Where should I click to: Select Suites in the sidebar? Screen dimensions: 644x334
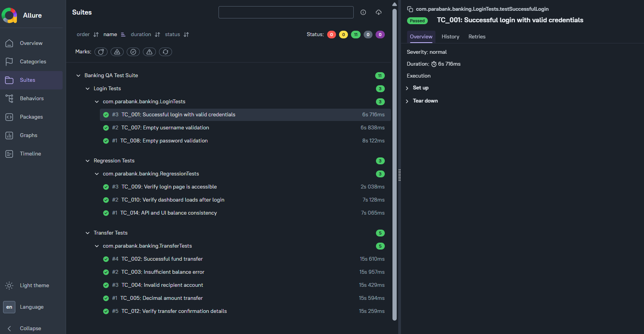pyautogui.click(x=31, y=80)
